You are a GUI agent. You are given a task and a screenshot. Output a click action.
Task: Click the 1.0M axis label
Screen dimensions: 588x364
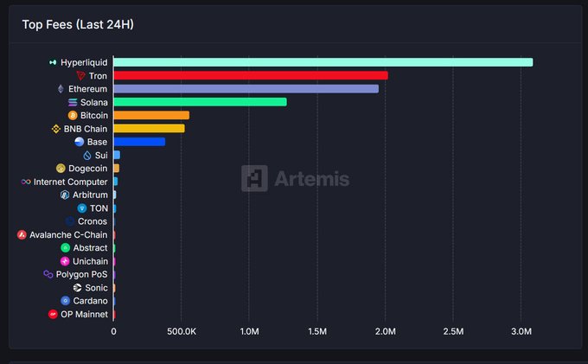tap(249, 332)
